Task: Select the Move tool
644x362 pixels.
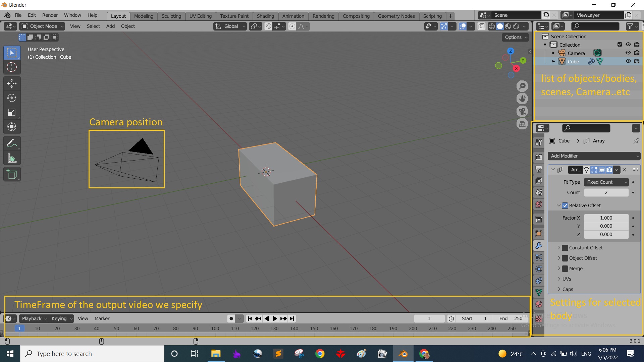Action: tap(12, 83)
